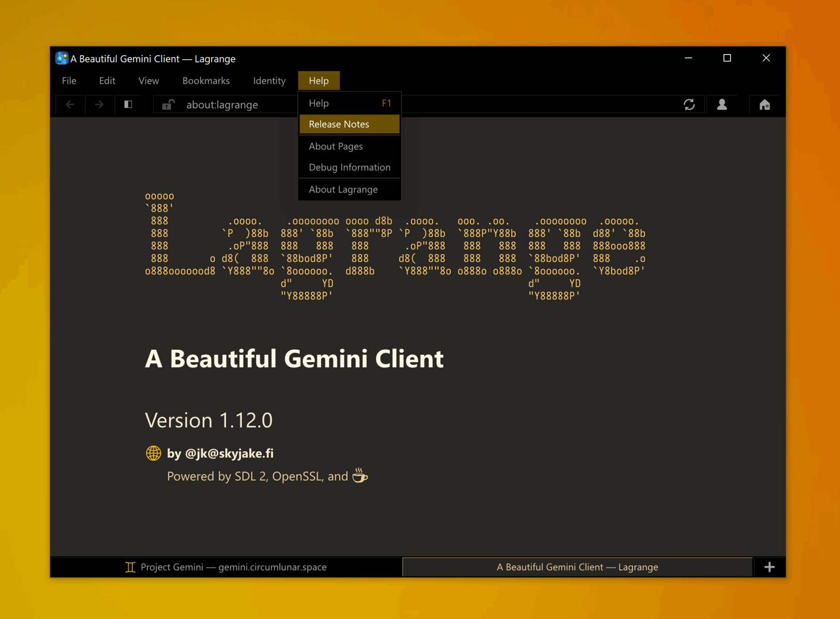
Task: Go to home page via house icon
Action: point(765,105)
